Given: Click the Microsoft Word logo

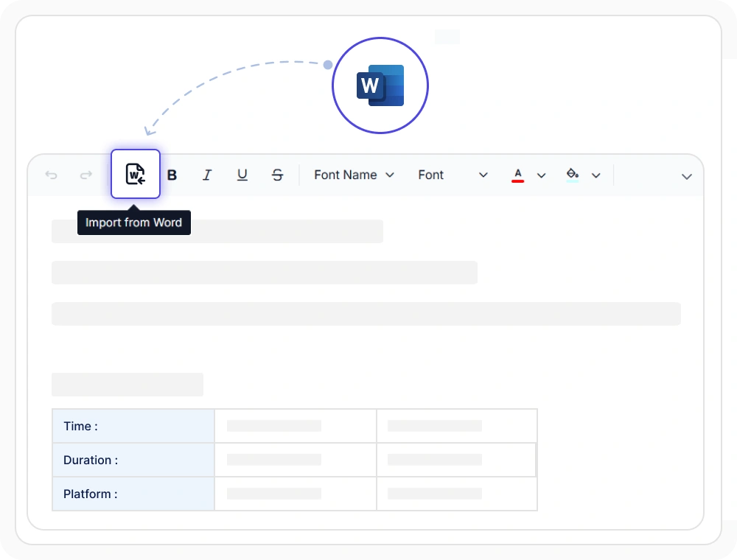Looking at the screenshot, I should coord(380,85).
